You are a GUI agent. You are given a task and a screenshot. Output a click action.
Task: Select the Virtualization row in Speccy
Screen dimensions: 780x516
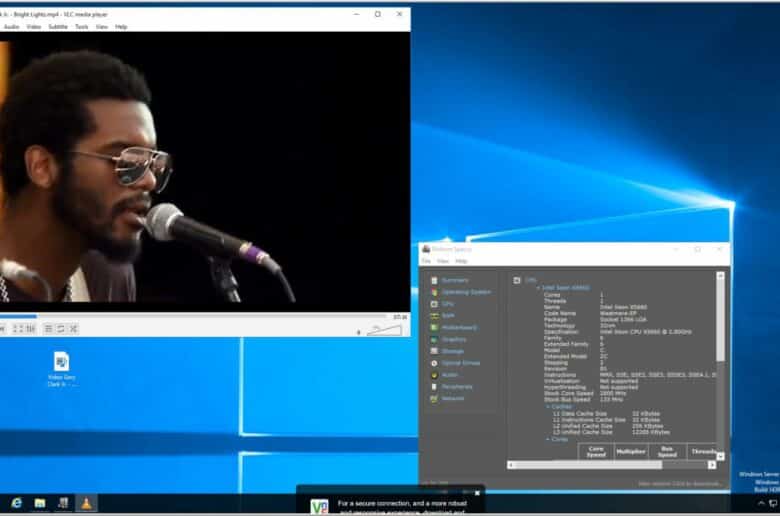click(591, 381)
